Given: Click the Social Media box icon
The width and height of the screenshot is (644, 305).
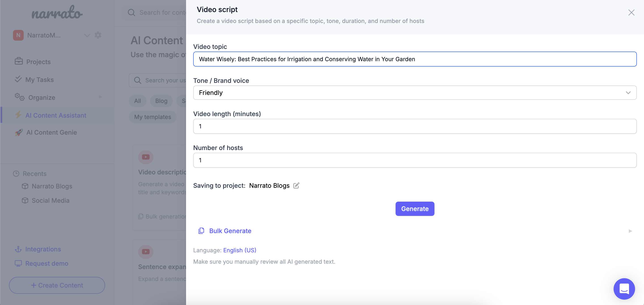Looking at the screenshot, I should (x=25, y=200).
